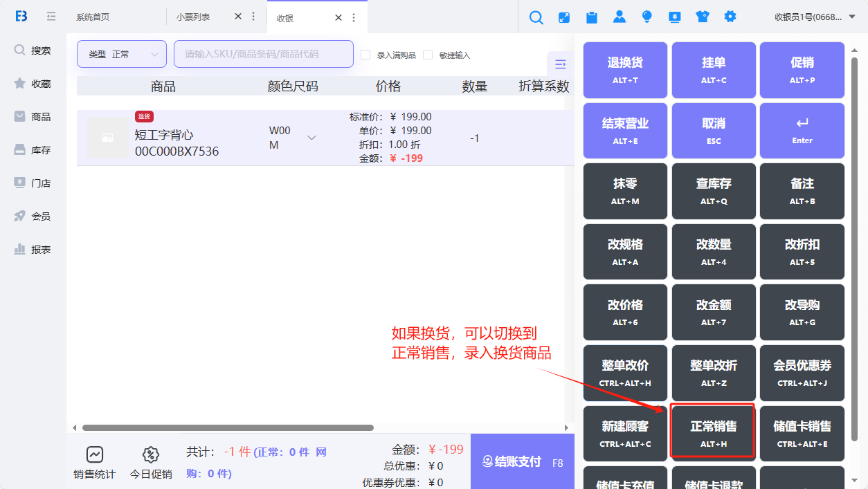Click the 储值卡销售 button
Viewport: 868px width, 489px height.
point(802,434)
